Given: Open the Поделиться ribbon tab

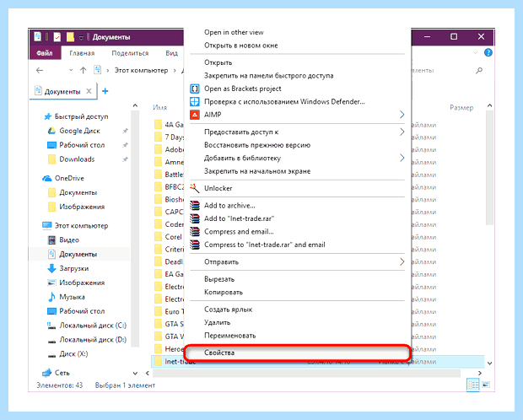Looking at the screenshot, I should [x=130, y=53].
